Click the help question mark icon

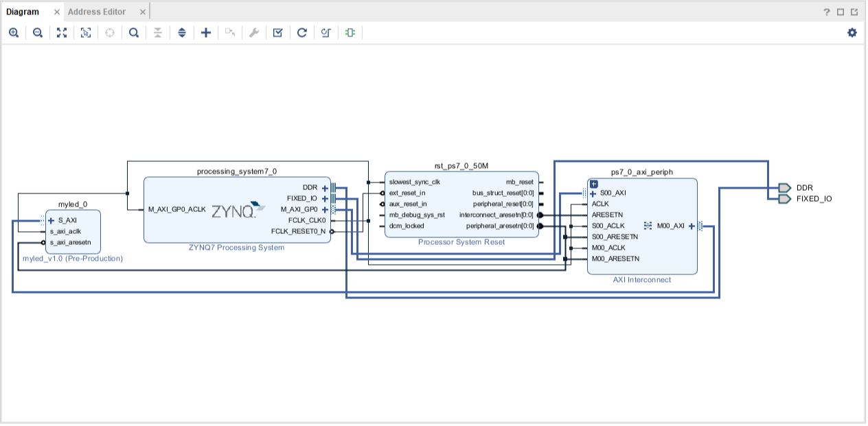click(827, 12)
